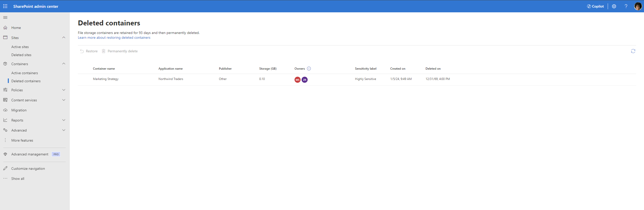644x210 pixels.
Task: Open Active sites page
Action: pos(20,47)
